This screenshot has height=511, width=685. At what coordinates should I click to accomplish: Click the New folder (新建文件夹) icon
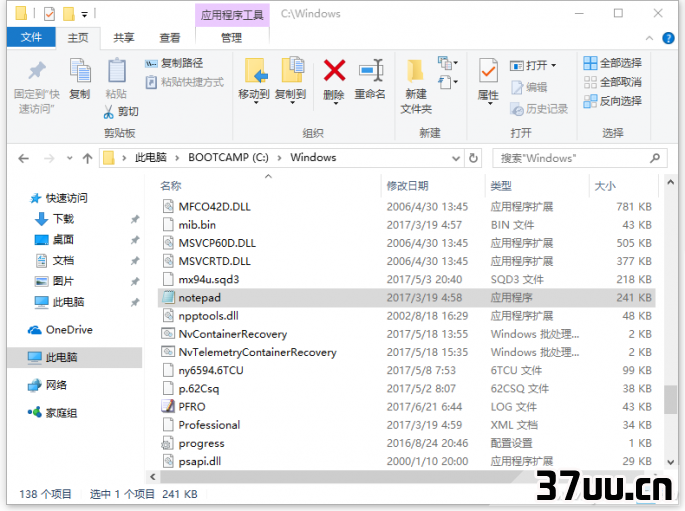point(415,70)
